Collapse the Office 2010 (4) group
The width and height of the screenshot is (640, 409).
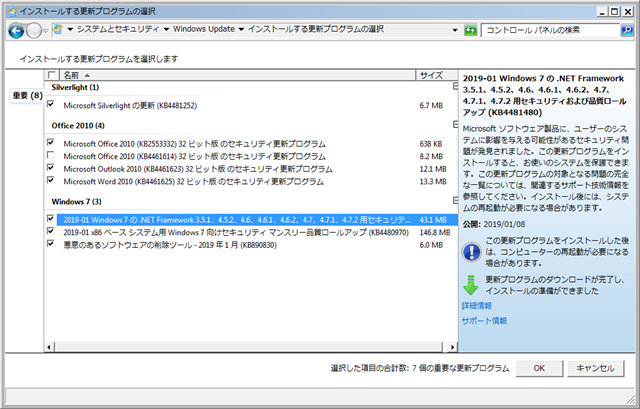click(x=455, y=125)
